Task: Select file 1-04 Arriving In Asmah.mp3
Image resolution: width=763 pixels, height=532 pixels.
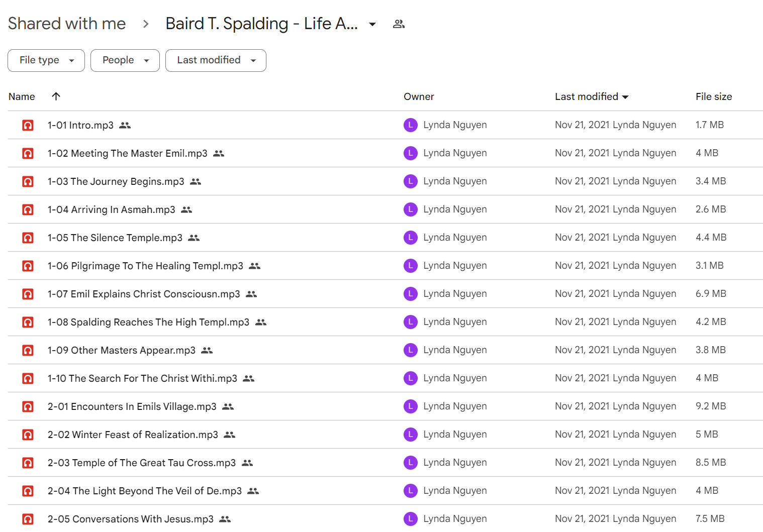Action: point(112,209)
